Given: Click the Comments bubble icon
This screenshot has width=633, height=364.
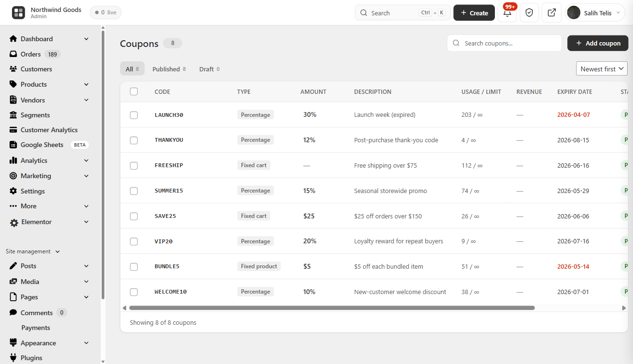Looking at the screenshot, I should pyautogui.click(x=13, y=313).
